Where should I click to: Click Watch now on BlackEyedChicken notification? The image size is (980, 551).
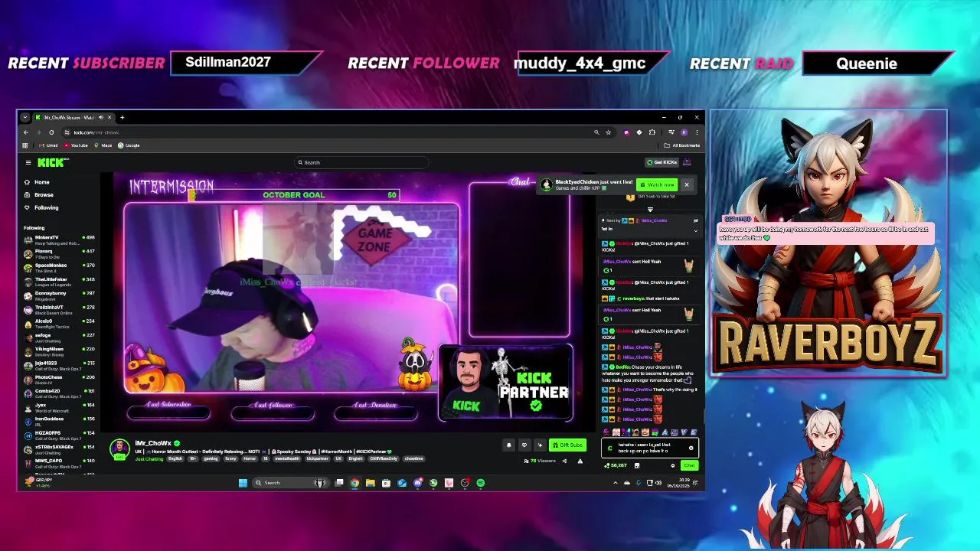pos(657,184)
